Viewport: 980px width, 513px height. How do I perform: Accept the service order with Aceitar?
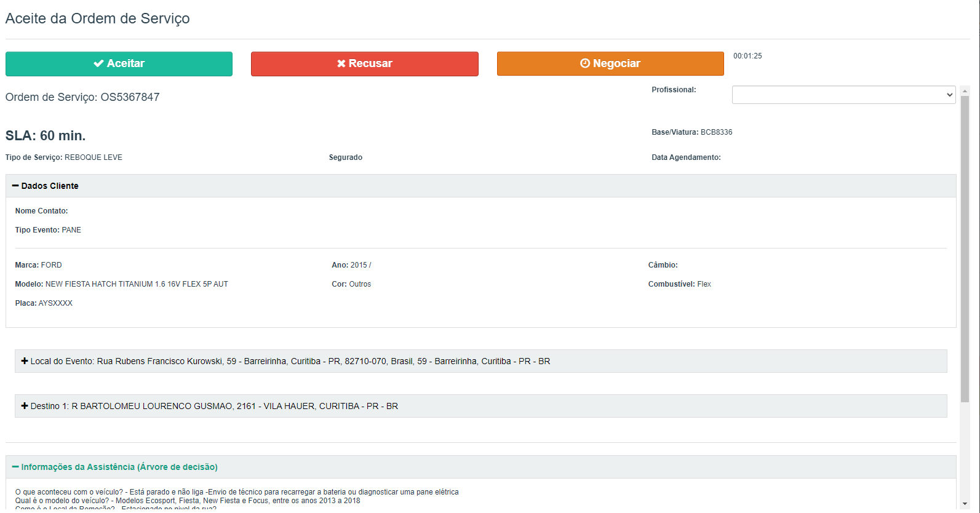(119, 64)
